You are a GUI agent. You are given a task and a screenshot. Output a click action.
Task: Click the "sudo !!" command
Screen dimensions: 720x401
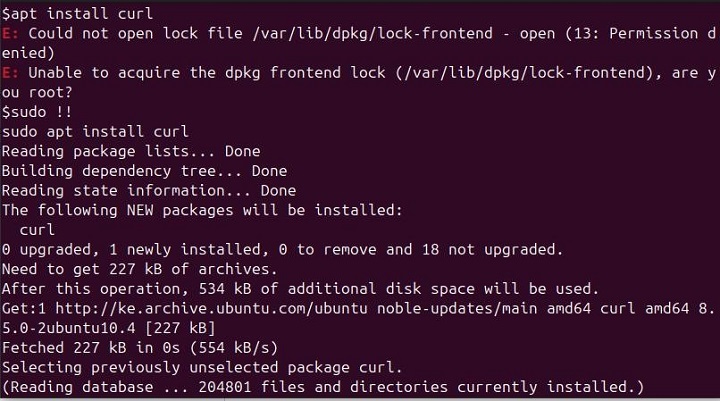[x=40, y=112]
